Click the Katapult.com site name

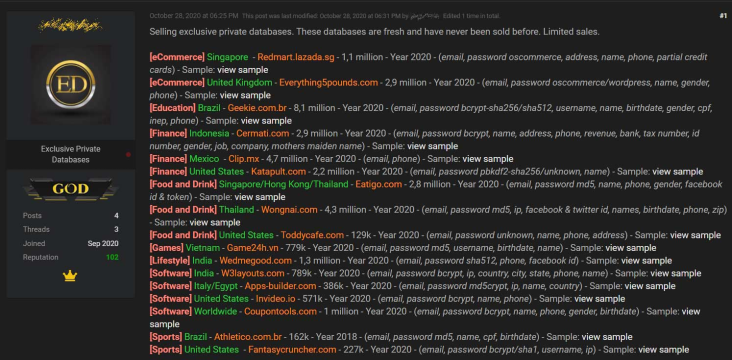pos(278,171)
